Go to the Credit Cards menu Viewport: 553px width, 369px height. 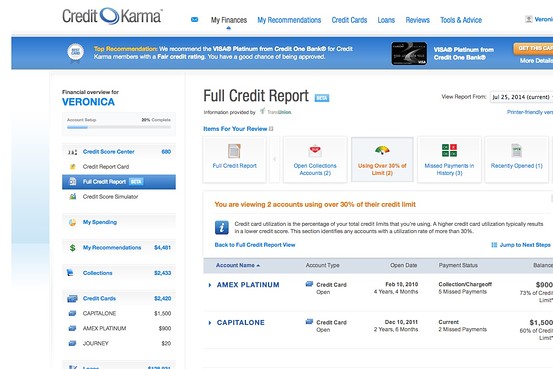coord(349,20)
